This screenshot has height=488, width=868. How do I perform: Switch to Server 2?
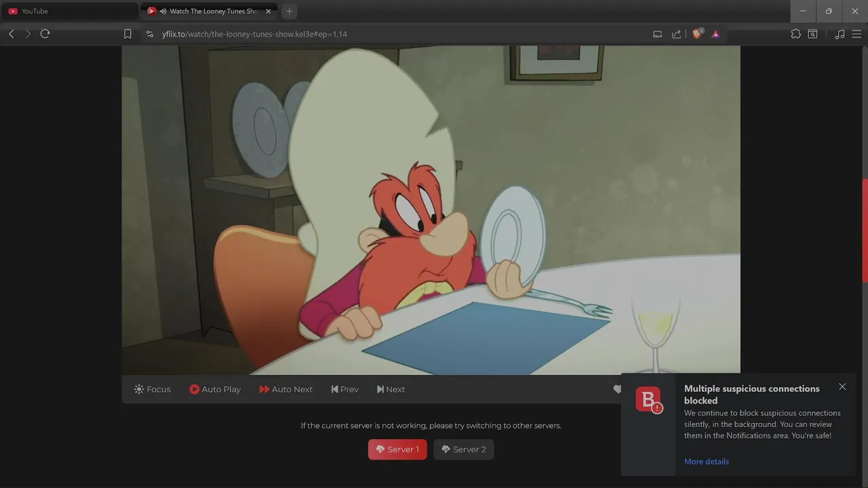click(464, 449)
